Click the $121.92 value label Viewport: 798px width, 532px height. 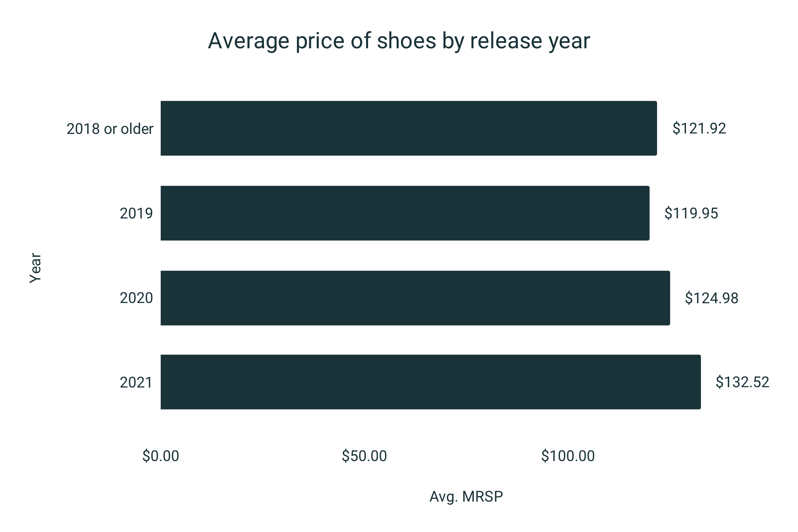(699, 129)
